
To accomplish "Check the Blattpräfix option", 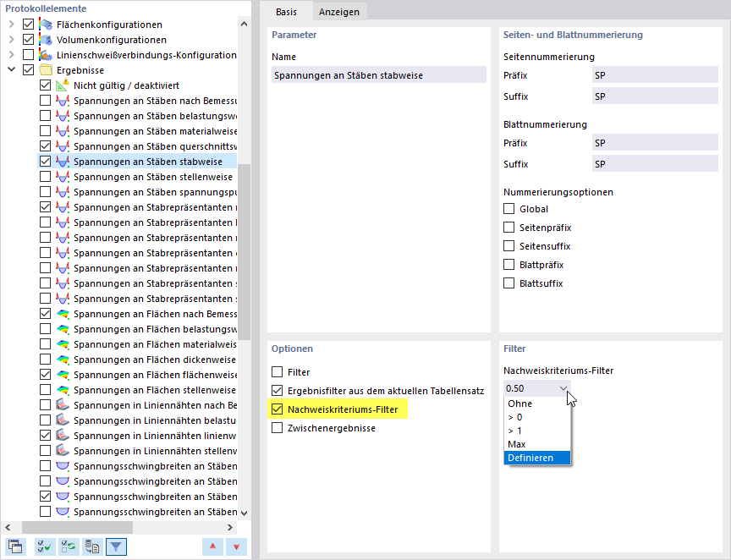I will coord(509,265).
